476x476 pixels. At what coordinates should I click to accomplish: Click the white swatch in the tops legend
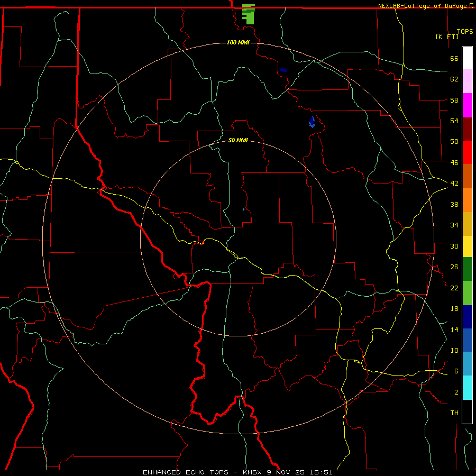[x=467, y=58]
